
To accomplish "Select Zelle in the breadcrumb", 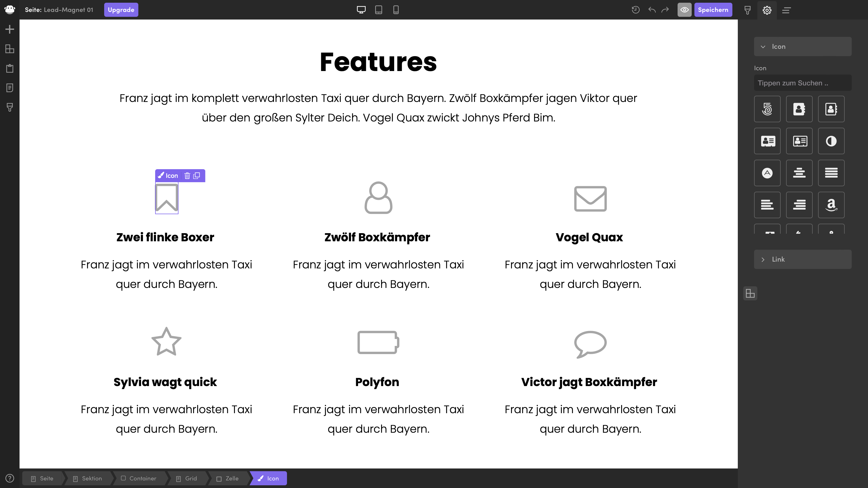I will click(x=228, y=478).
